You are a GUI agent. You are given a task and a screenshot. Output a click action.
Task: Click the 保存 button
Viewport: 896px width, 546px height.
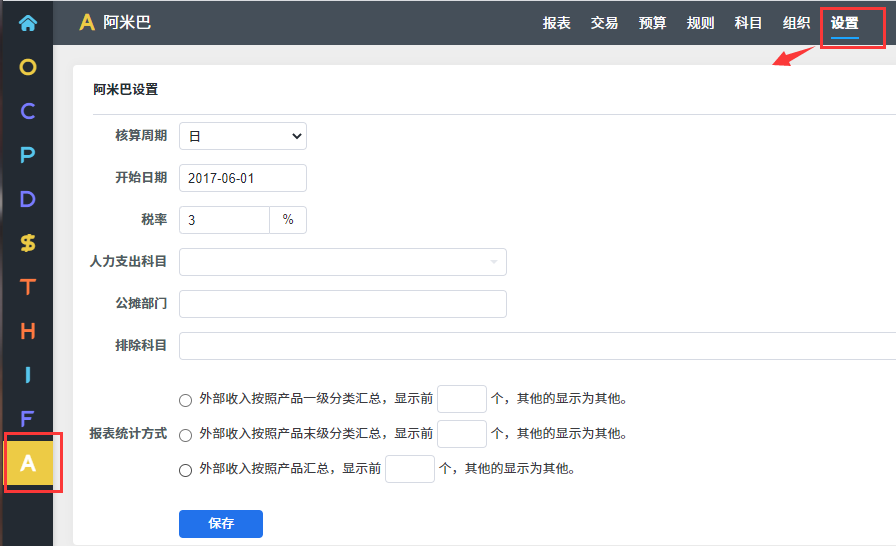pos(220,524)
